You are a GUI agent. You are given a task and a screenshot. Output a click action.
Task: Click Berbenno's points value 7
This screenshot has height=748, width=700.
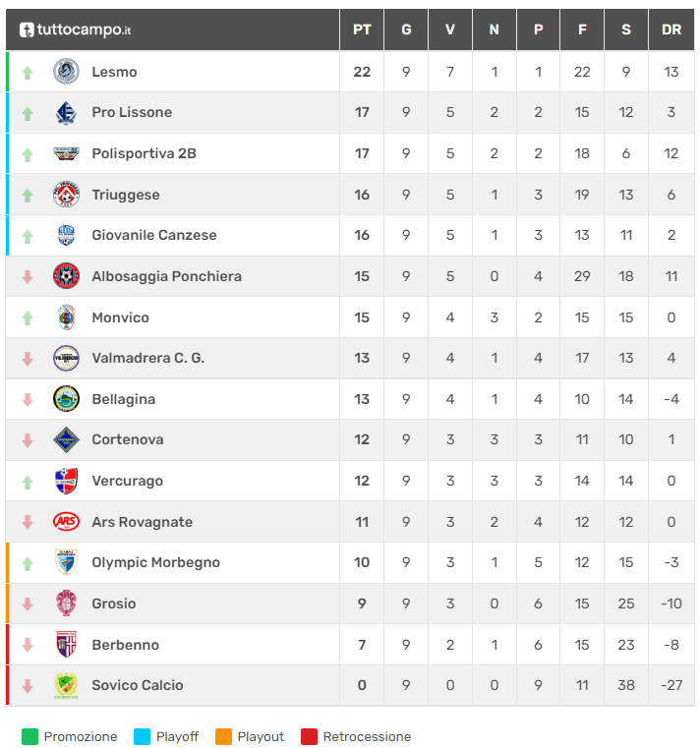362,645
